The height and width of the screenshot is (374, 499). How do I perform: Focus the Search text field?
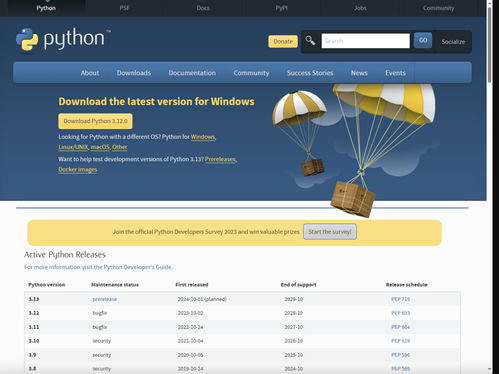[366, 41]
